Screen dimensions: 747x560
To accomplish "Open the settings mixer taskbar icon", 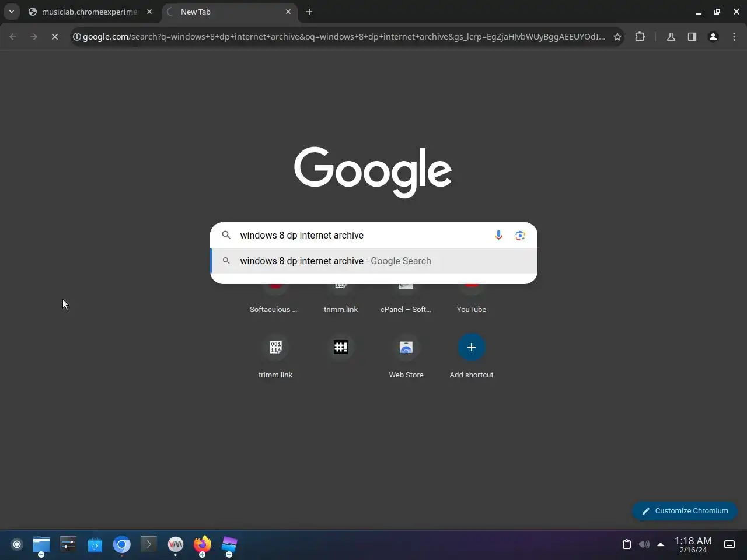I will tap(68, 544).
